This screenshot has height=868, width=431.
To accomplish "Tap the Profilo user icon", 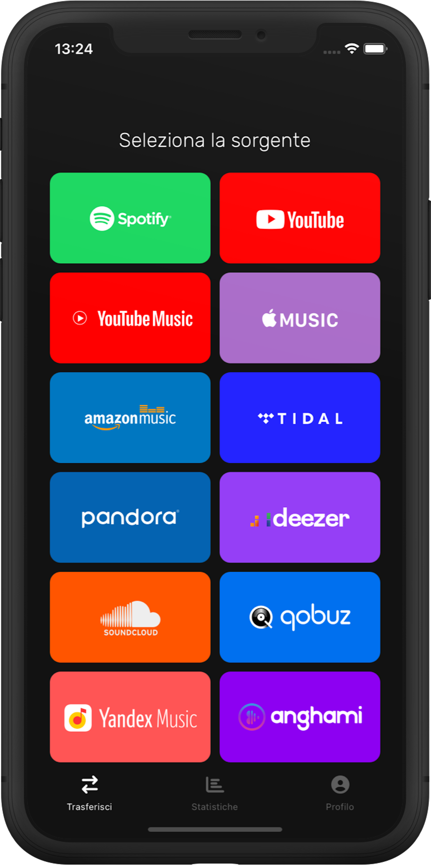I will (340, 795).
